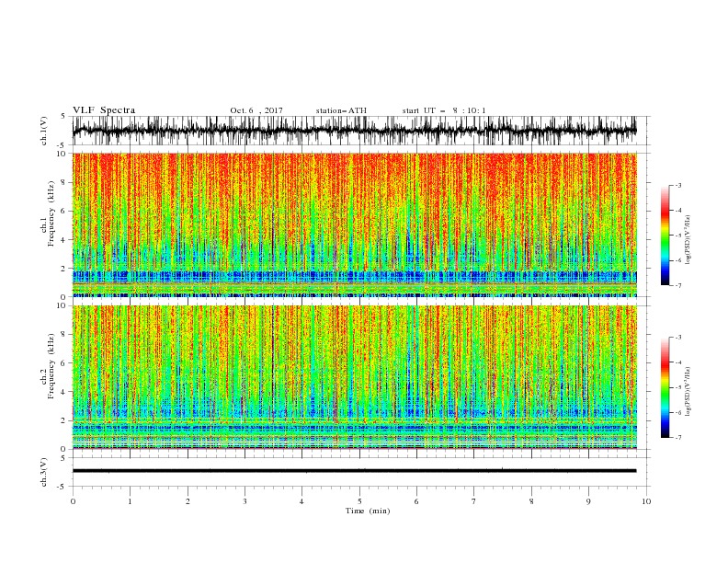Image resolution: width=728 pixels, height=563 pixels.
Task: Click the 'VLF Spectra' plot title
Action: 104,110
